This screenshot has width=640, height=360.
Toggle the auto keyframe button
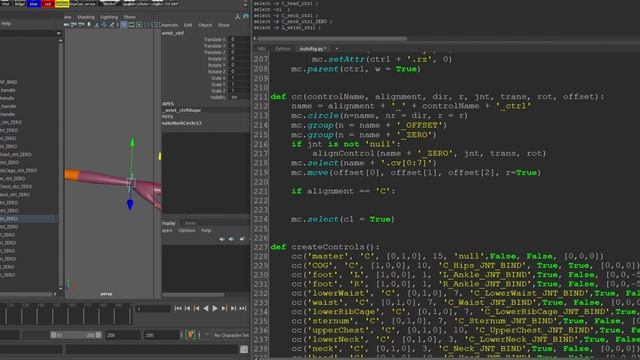click(190, 335)
